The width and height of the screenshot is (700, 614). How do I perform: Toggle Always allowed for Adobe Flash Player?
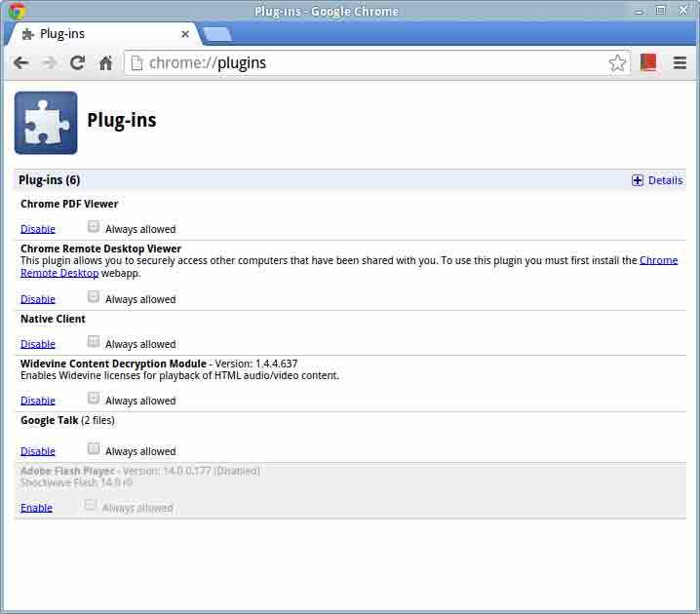pyautogui.click(x=90, y=505)
